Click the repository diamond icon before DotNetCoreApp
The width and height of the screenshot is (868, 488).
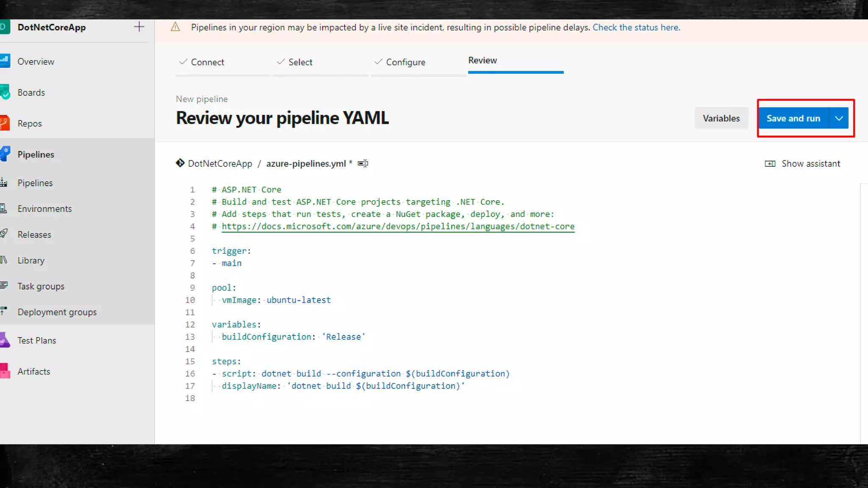point(180,163)
